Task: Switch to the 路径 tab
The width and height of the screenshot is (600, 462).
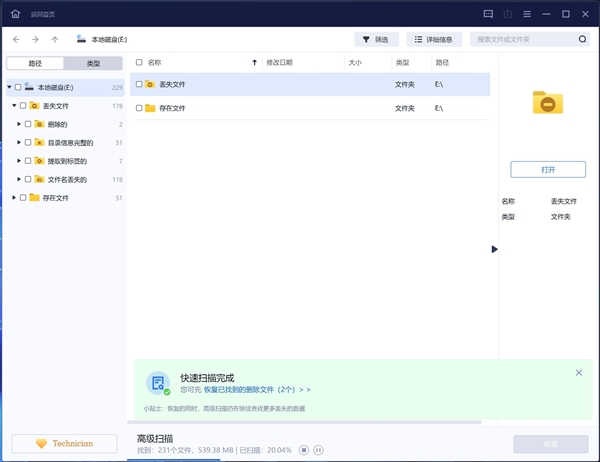Action: point(35,63)
